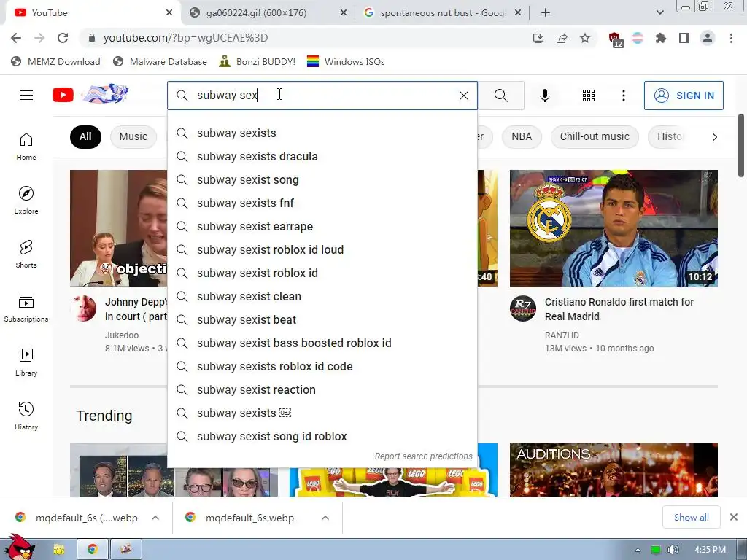The height and width of the screenshot is (560, 747).
Task: Bookmark this page with star icon
Action: (x=584, y=38)
